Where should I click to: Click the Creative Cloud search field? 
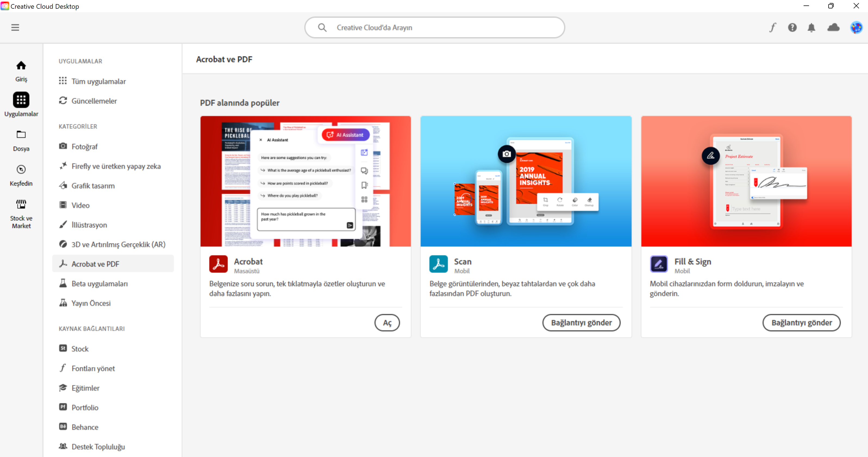click(434, 28)
